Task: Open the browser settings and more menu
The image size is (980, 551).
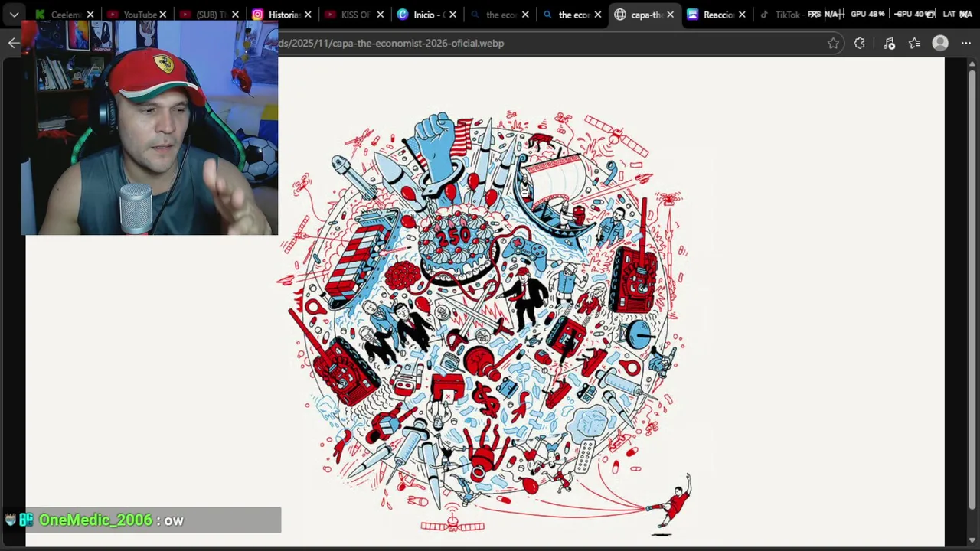Action: click(966, 44)
